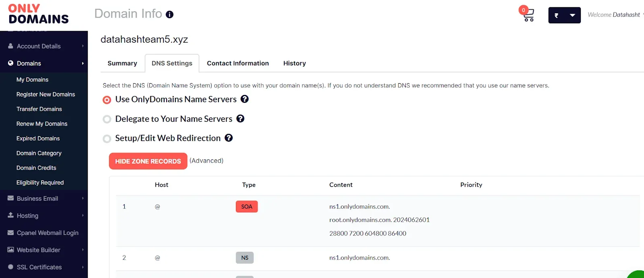Click root.onlydomains.com. 2024062601 text

[x=380, y=220]
